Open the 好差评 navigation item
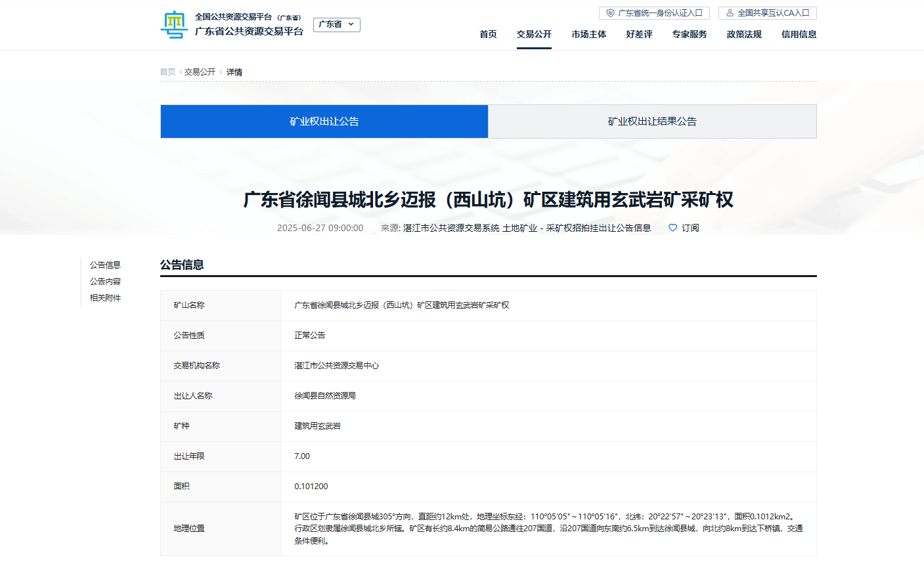This screenshot has width=924, height=566. [639, 34]
